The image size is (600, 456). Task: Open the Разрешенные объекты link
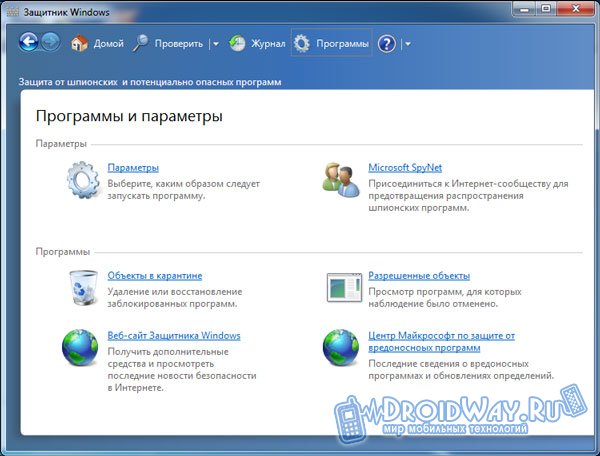[419, 275]
